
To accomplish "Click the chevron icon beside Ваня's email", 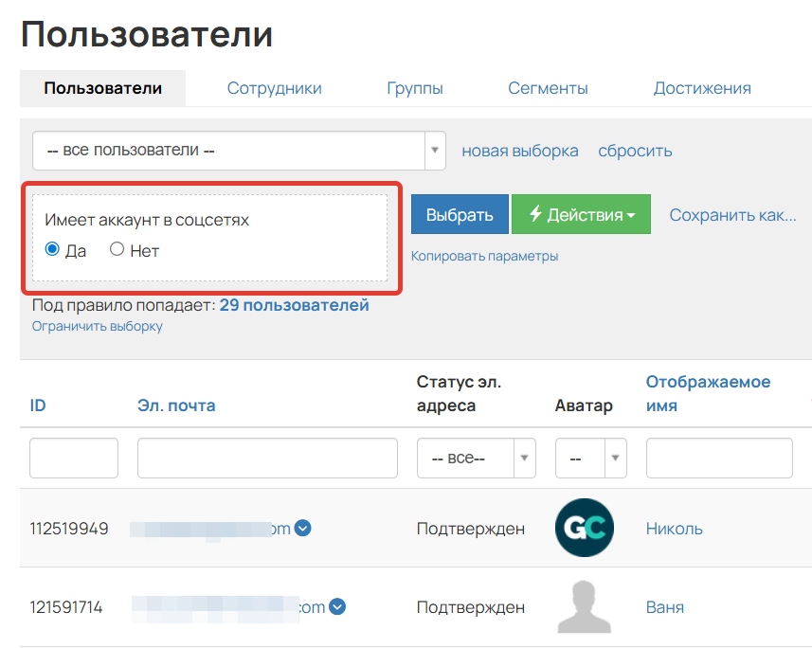I will point(338,607).
